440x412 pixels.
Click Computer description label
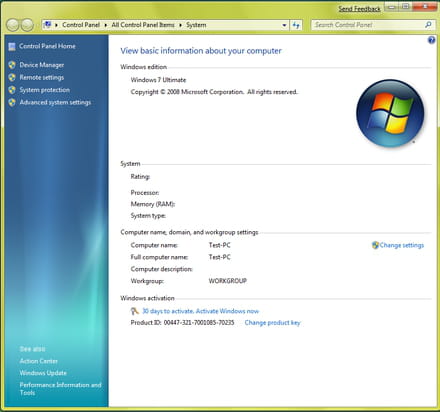[162, 269]
